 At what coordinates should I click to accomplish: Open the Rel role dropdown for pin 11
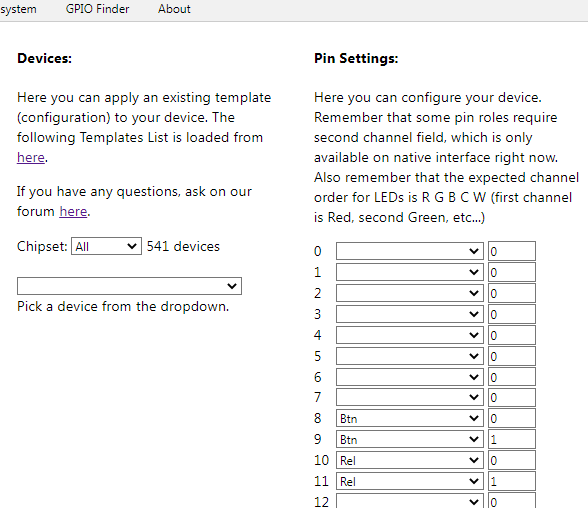coord(410,481)
